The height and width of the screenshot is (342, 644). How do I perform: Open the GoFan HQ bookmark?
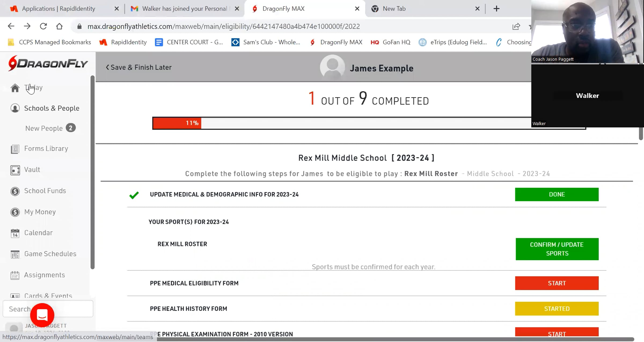390,42
